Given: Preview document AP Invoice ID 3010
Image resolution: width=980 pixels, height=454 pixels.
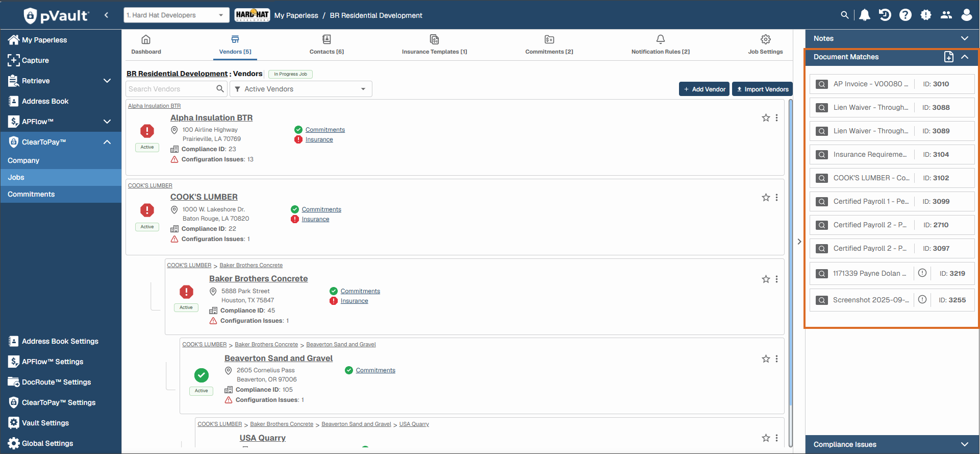Looking at the screenshot, I should (822, 84).
